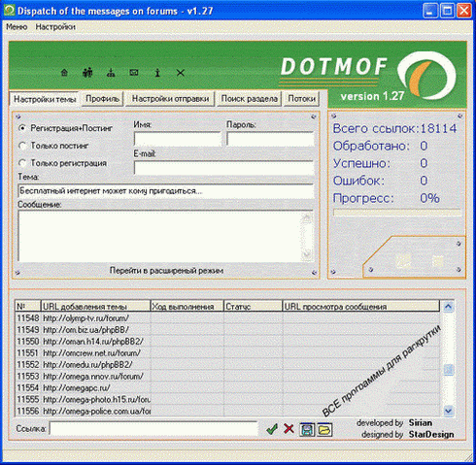Image resolution: width=476 pixels, height=465 pixels.
Task: Click the № column header
Action: (28, 307)
